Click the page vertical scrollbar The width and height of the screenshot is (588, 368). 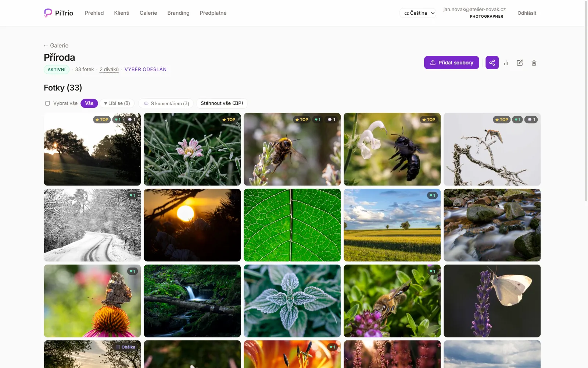pyautogui.click(x=586, y=101)
